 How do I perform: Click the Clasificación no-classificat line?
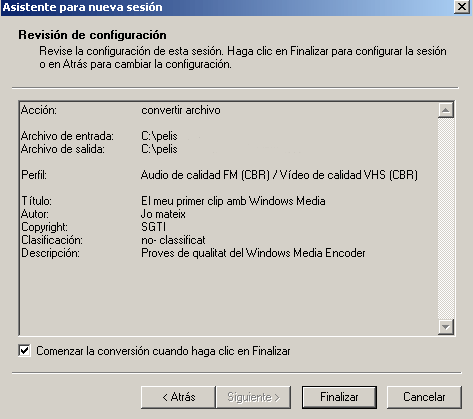click(113, 240)
